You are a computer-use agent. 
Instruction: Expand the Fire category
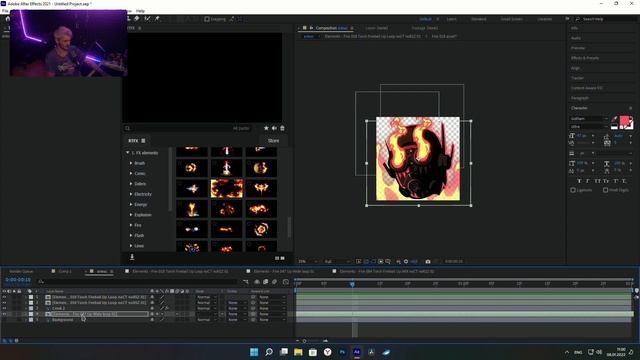[x=131, y=225]
